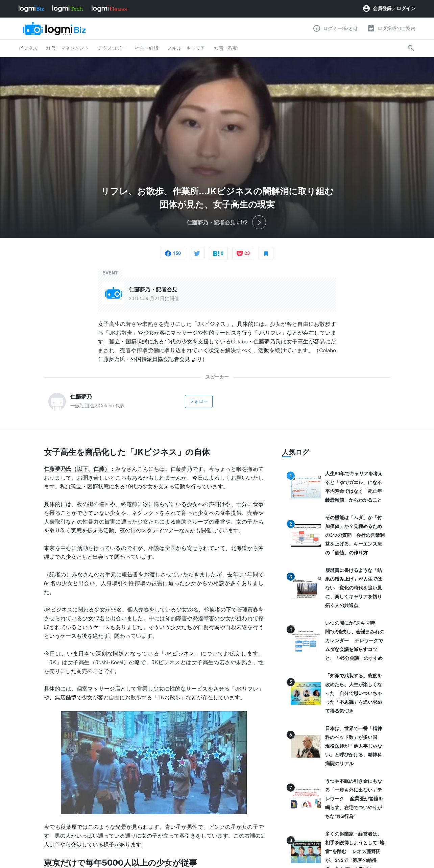Open ranked article 8 thumbnail
The image size is (434, 868).
(x=306, y=851)
